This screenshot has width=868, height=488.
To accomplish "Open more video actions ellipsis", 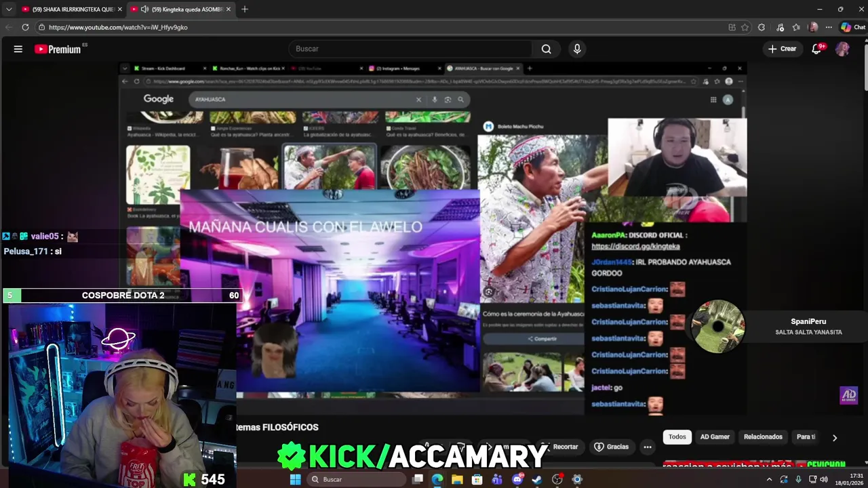I will tap(648, 447).
